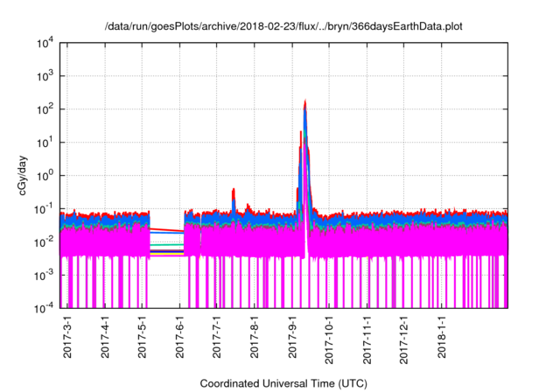
Task: Click the 10^3 y-axis tick label
Action: point(45,76)
